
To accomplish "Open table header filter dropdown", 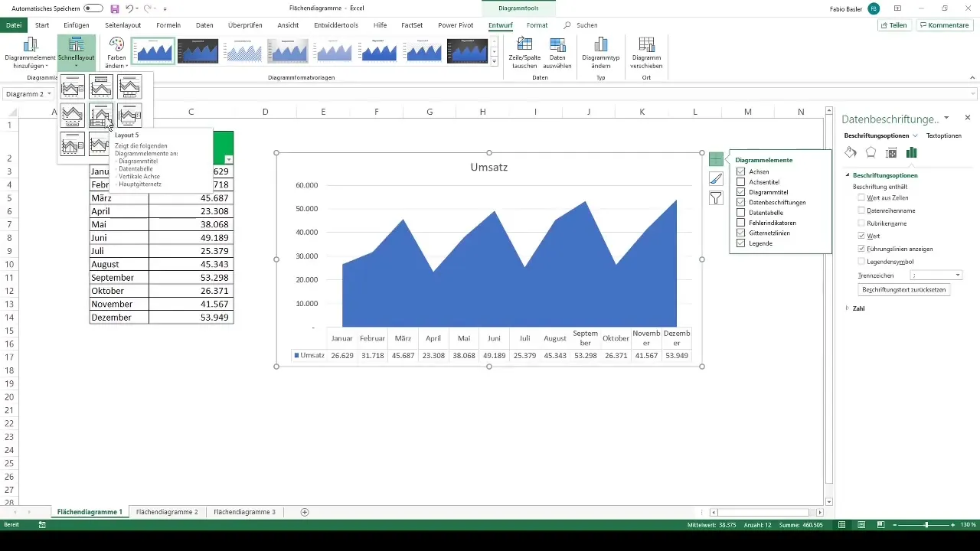I will click(229, 159).
